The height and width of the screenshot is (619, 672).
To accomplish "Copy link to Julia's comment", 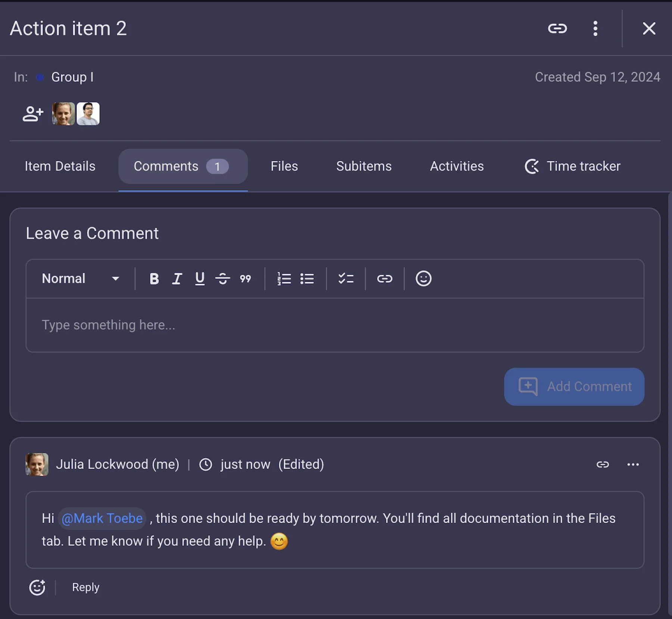I will pos(603,464).
